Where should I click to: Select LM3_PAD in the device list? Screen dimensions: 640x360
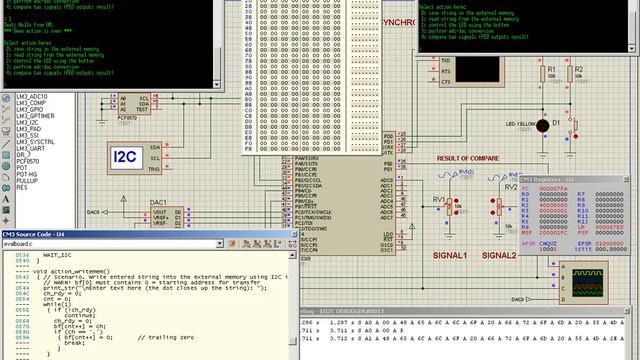tap(29, 129)
